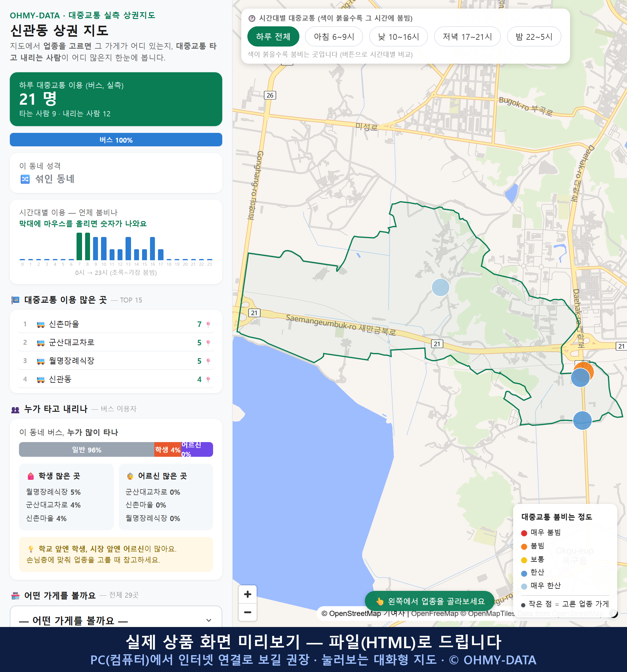Click bus icon beside 신관동 stop

click(x=40, y=380)
